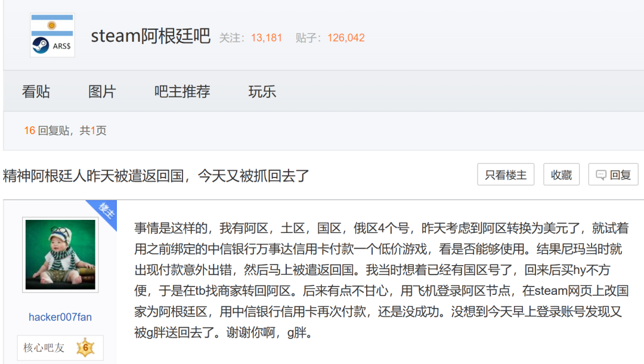Click the 关注 label in forum header
The height and width of the screenshot is (364, 644).
click(231, 38)
